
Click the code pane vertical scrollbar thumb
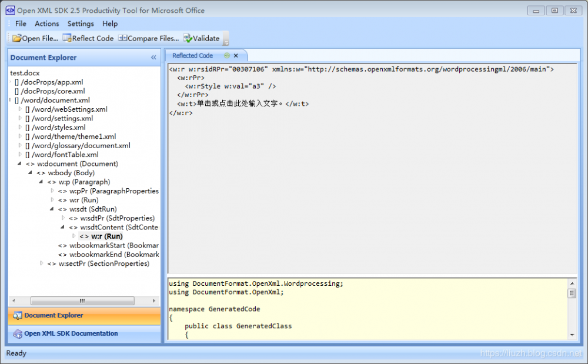[572, 293]
